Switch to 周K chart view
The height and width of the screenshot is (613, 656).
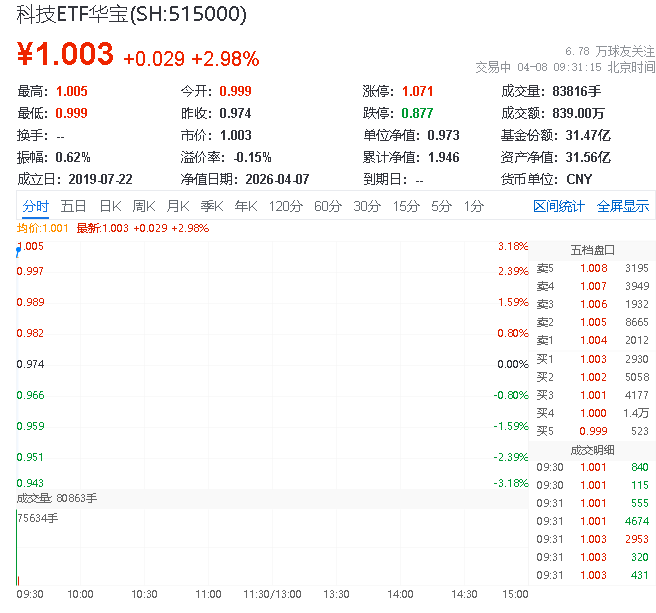point(144,206)
